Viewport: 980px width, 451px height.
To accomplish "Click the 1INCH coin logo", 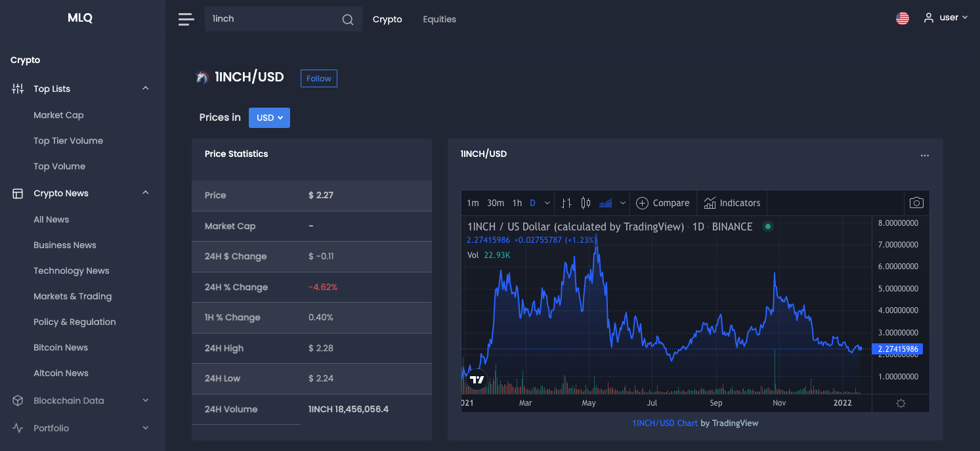I will tap(202, 77).
